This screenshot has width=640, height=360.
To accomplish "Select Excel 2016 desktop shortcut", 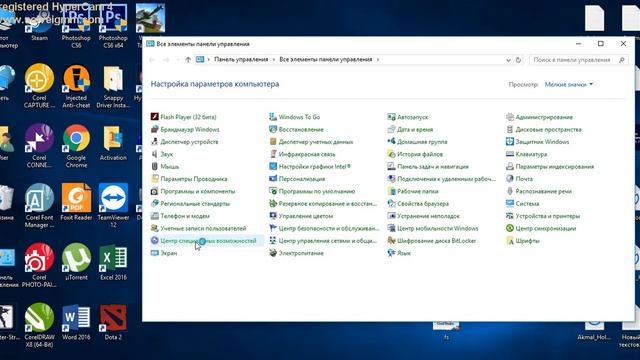I will tap(113, 262).
